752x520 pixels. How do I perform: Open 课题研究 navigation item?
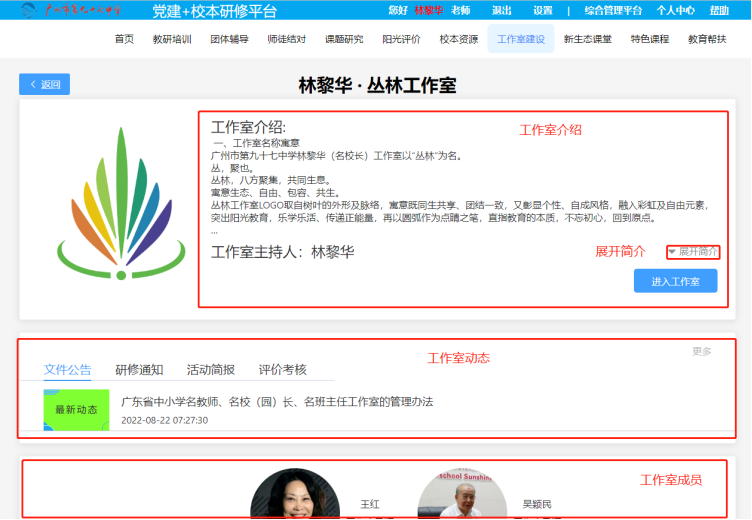tap(344, 39)
